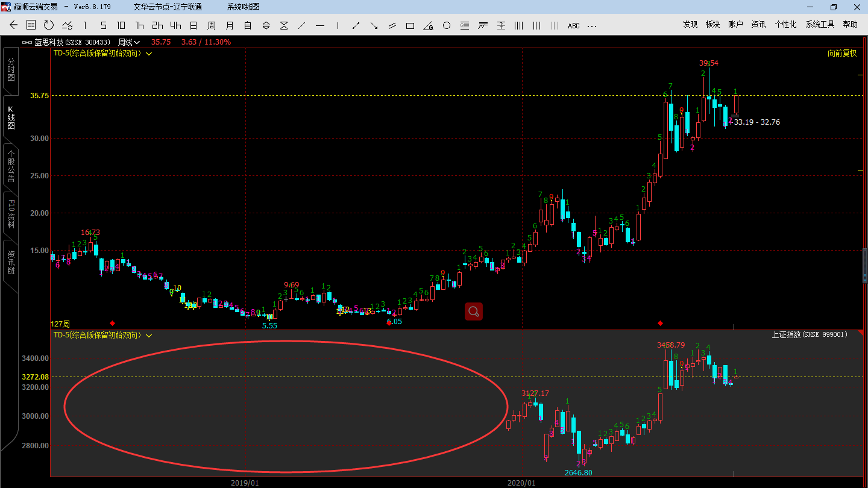
Task: Select the trend line drawing tool
Action: pos(302,25)
